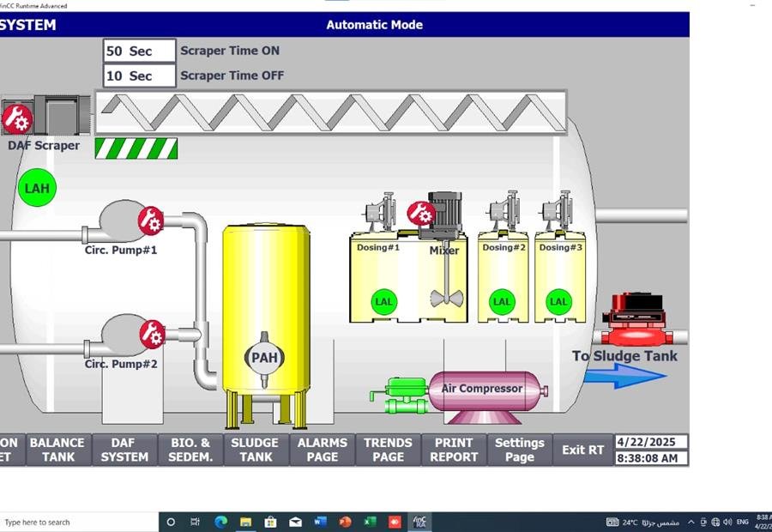Select the LAH level alarm indicator

point(37,188)
